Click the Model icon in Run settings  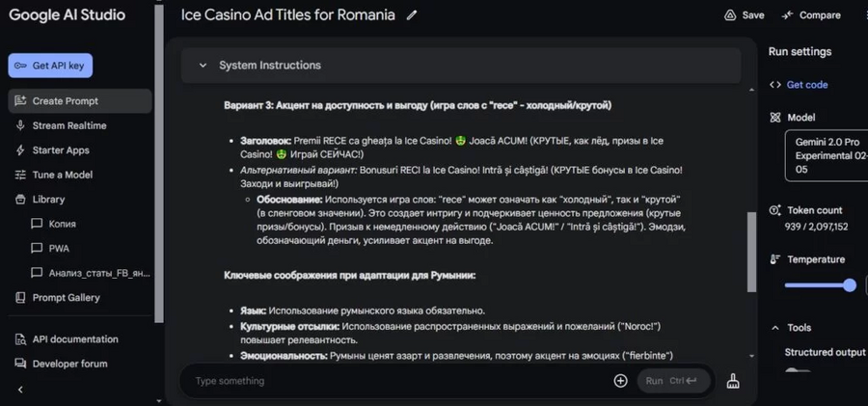[x=775, y=118]
